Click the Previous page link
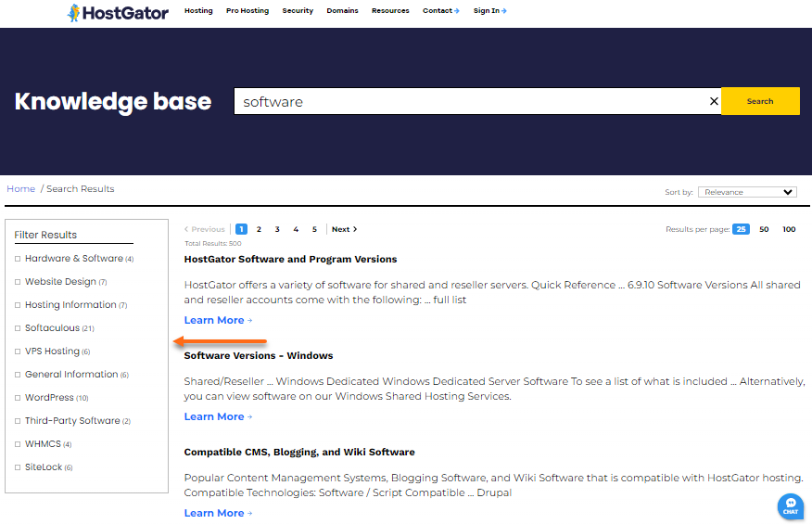 pos(205,229)
